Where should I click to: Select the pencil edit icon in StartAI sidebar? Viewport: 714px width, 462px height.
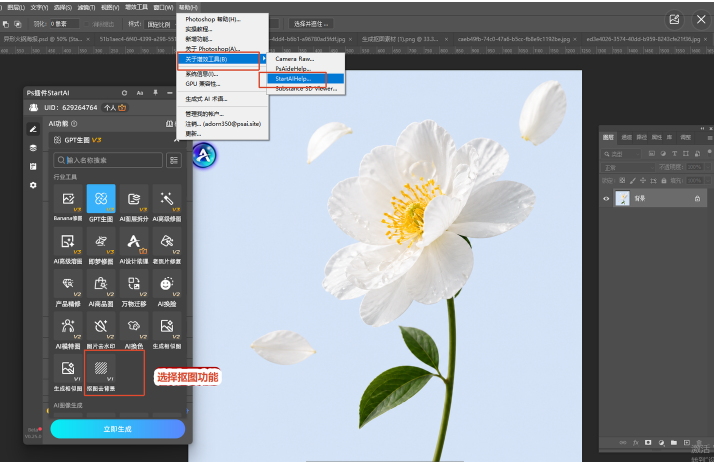33,129
